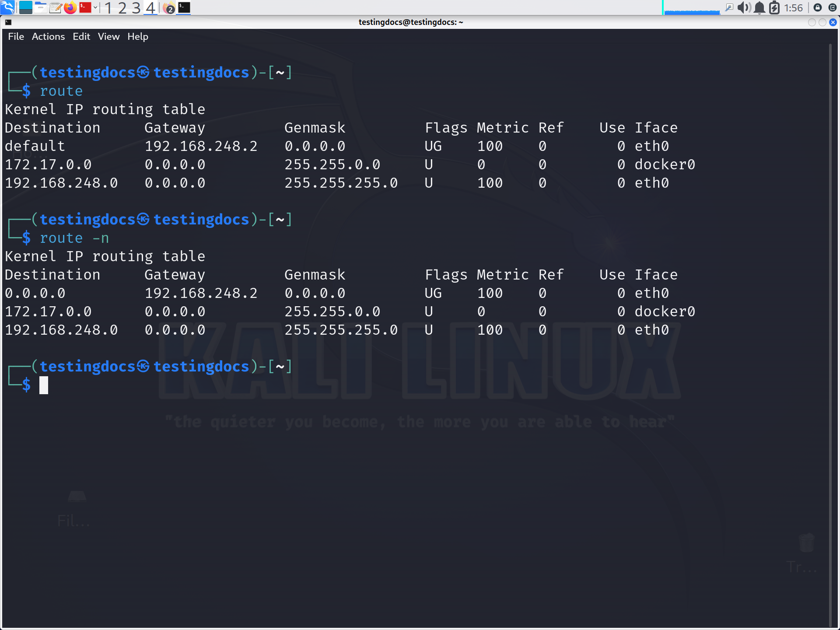840x630 pixels.
Task: Minimize the terminal window
Action: pos(812,22)
